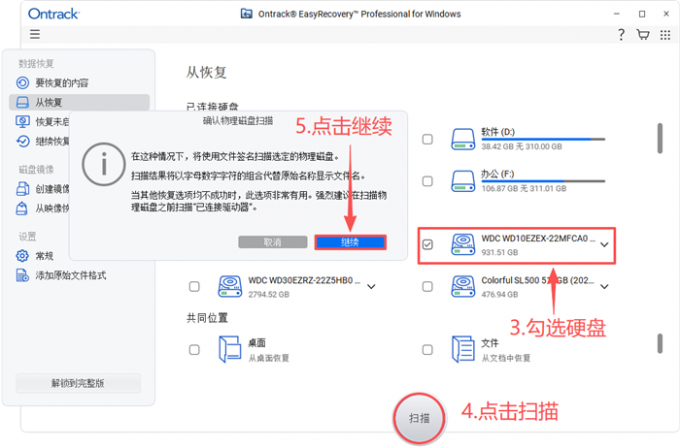Click 解锁到完整版 button
Screen dimensions: 680x448
78,383
